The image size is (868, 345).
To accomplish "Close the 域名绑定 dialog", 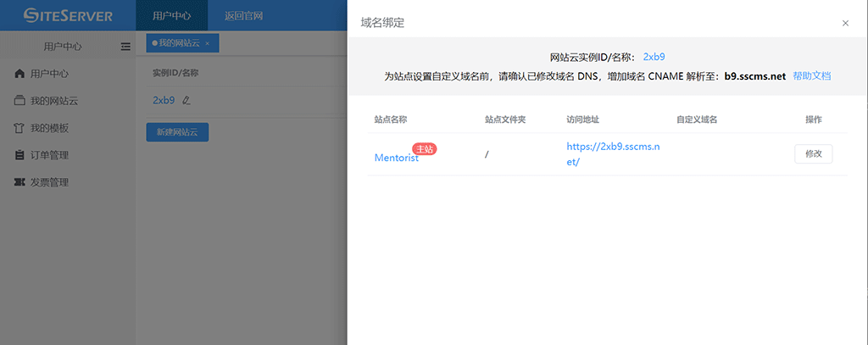I will pyautogui.click(x=845, y=23).
